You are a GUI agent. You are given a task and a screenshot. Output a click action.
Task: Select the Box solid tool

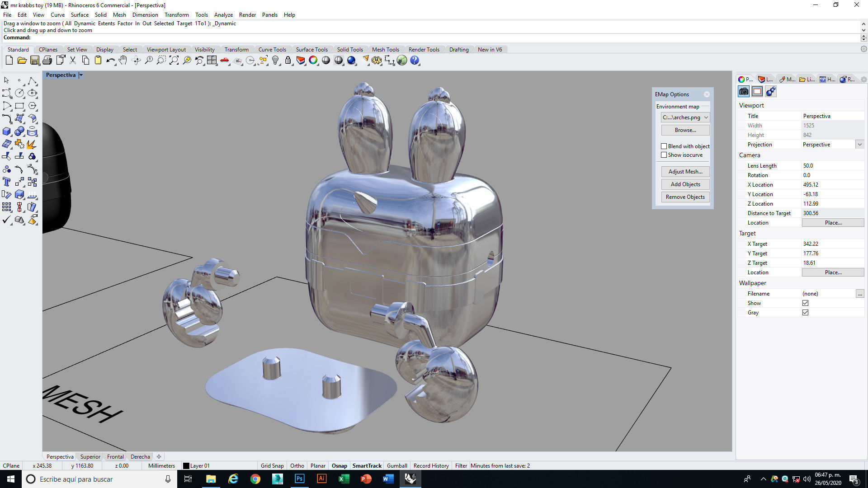click(x=7, y=131)
